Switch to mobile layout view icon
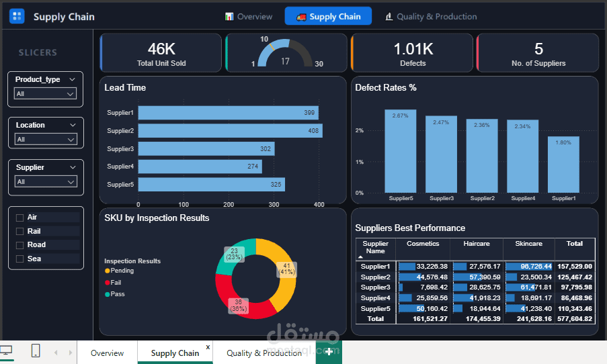The width and height of the screenshot is (607, 364). (36, 351)
